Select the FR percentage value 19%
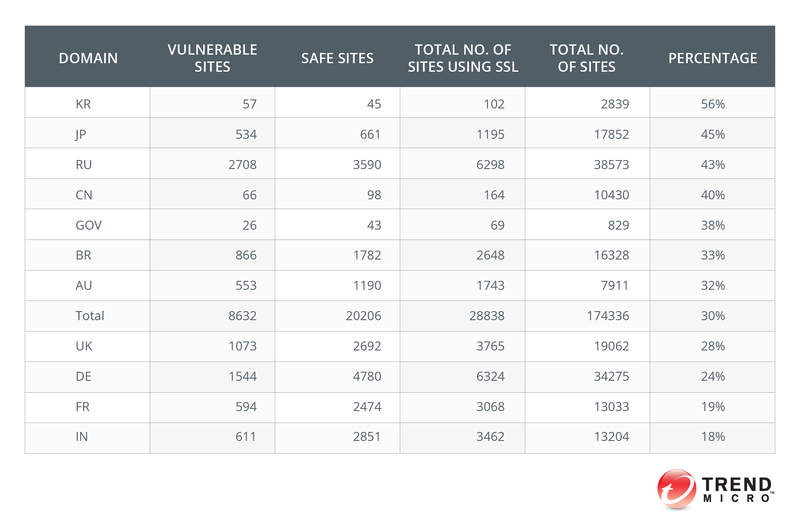 pos(713,407)
